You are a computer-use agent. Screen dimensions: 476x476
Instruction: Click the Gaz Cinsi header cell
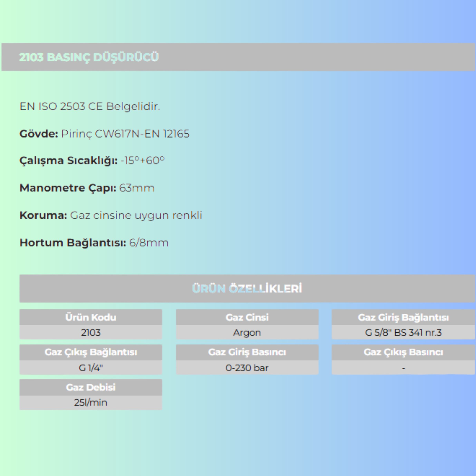click(247, 317)
